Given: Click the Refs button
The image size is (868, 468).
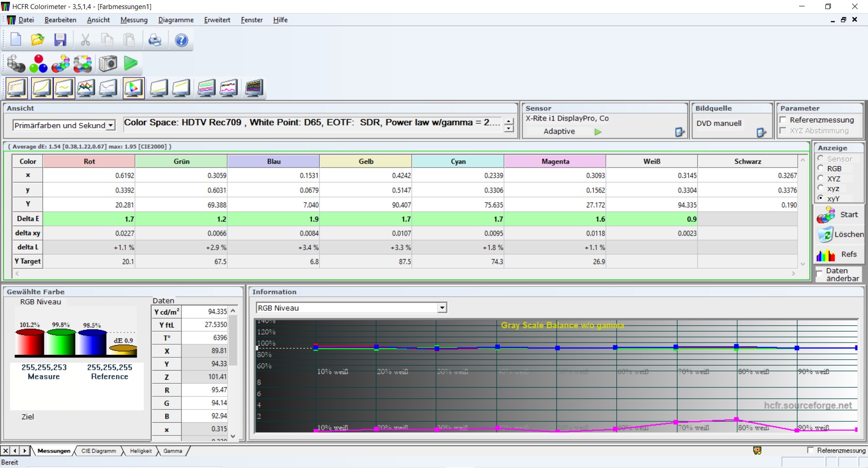Looking at the screenshot, I should (x=840, y=254).
